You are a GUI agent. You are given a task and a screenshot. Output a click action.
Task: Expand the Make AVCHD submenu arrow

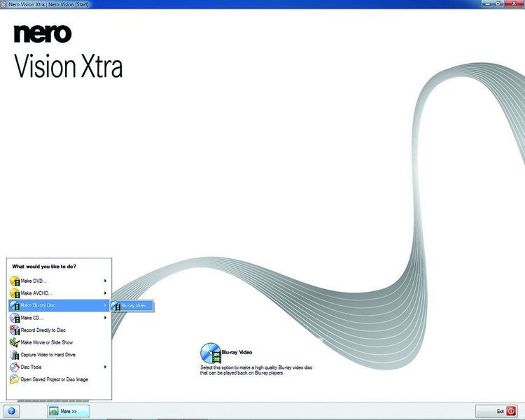[x=105, y=293]
